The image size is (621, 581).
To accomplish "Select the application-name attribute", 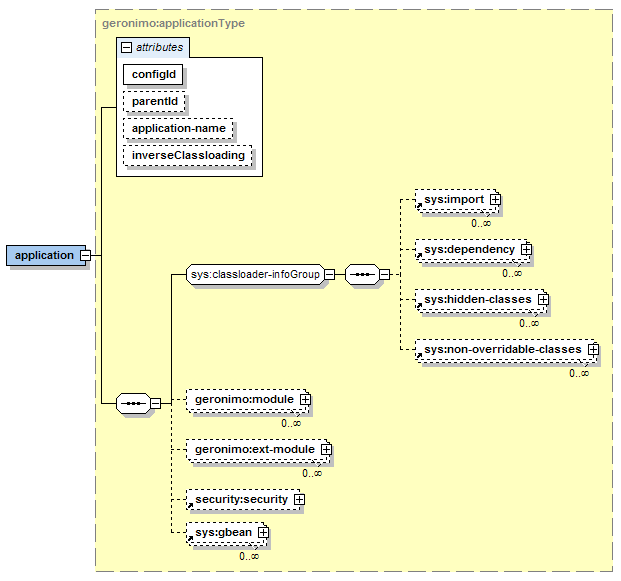I will (178, 128).
